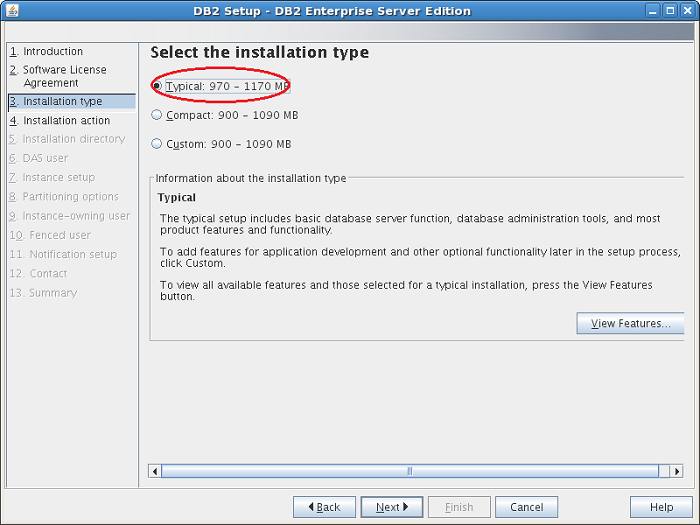Click the horizontal scrollbar right arrow
Screen dimensions: 700x525
[x=677, y=471]
